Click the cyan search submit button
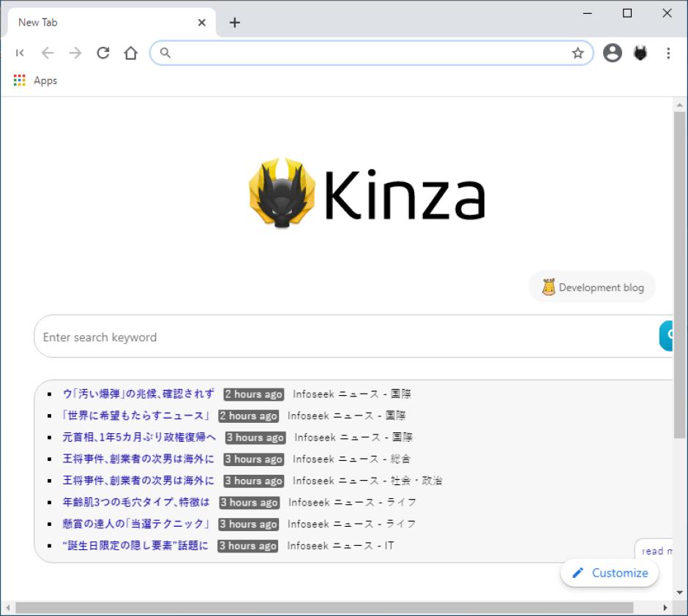 coord(666,336)
